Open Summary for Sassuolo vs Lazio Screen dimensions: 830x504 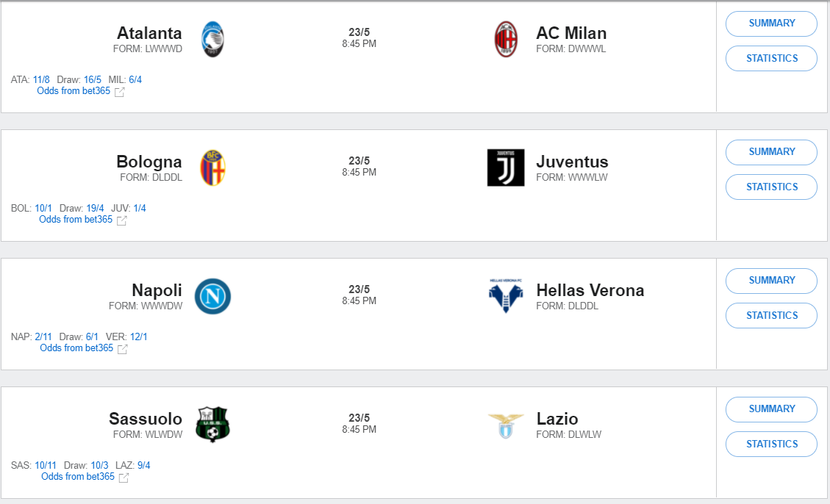[771, 409]
